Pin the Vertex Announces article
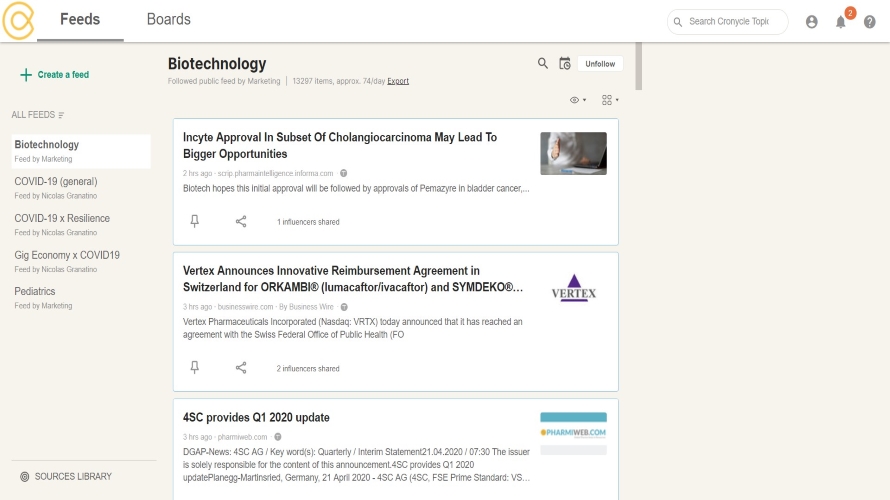 (x=195, y=367)
